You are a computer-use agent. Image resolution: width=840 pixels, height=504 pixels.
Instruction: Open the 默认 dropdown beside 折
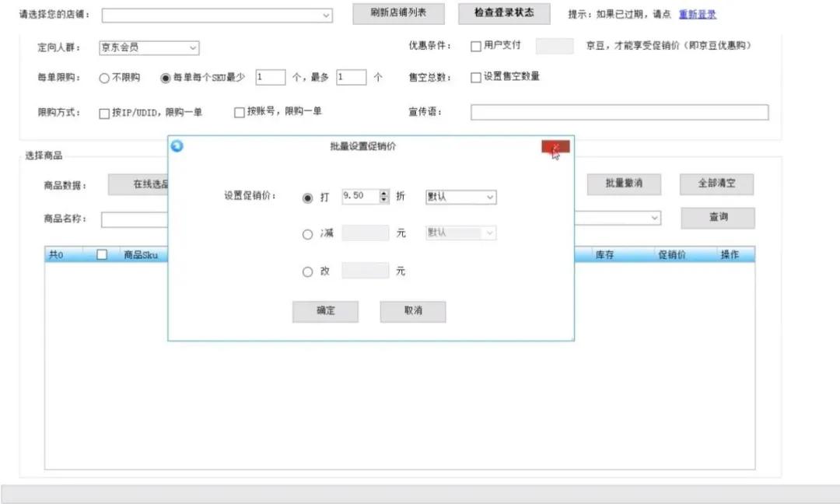click(x=460, y=197)
